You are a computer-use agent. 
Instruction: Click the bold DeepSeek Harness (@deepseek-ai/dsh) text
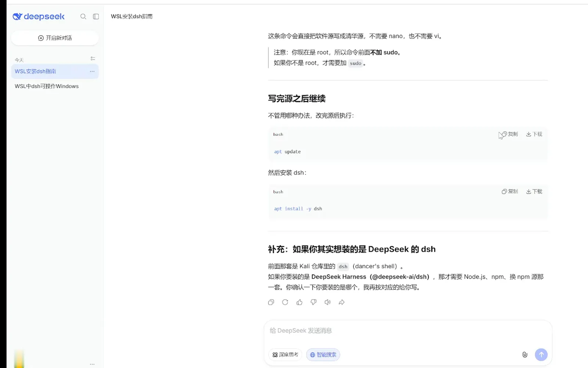(x=370, y=277)
